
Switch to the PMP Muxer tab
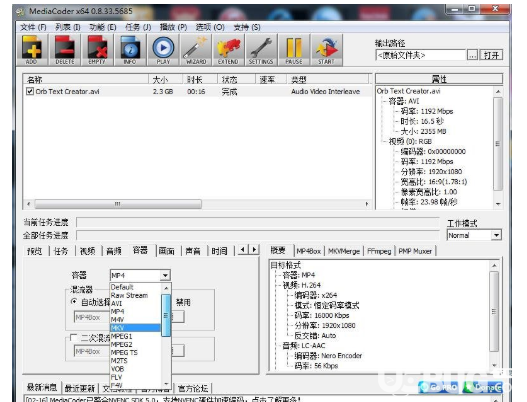[x=415, y=251]
